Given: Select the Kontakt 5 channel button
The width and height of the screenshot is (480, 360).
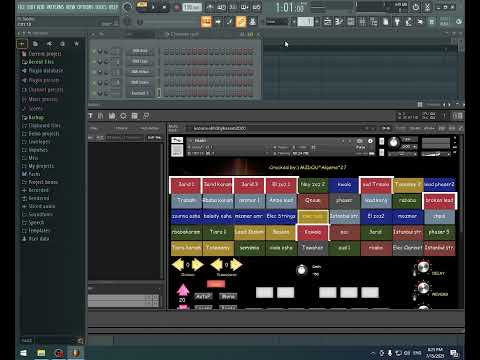Looking at the screenshot, I should [140, 93].
